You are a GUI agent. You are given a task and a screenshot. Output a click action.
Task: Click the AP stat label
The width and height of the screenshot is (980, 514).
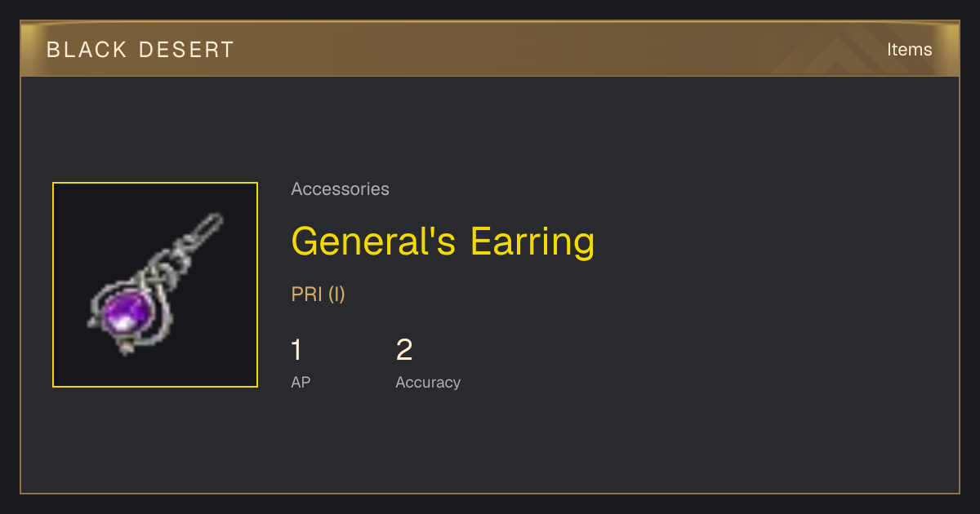pyautogui.click(x=301, y=382)
